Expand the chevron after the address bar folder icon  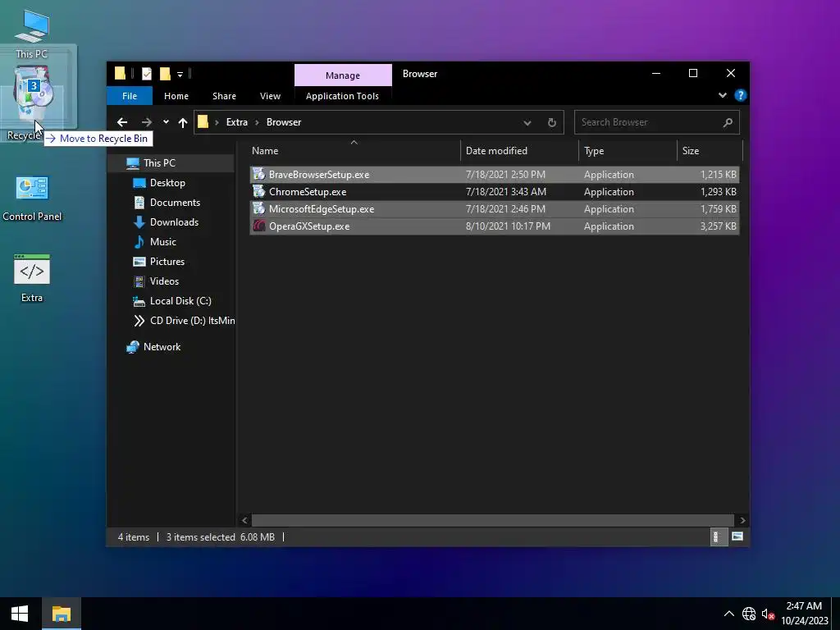pyautogui.click(x=217, y=122)
